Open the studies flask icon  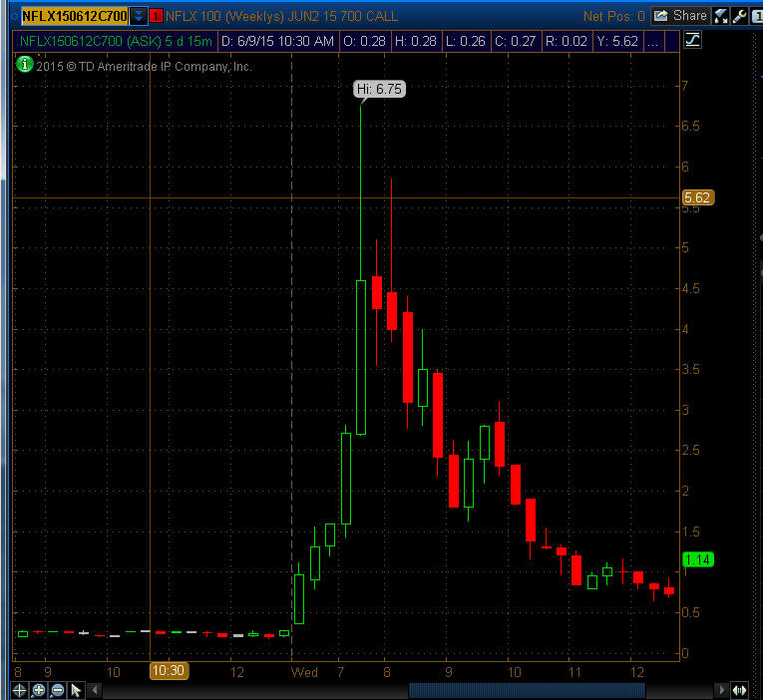pyautogui.click(x=720, y=16)
